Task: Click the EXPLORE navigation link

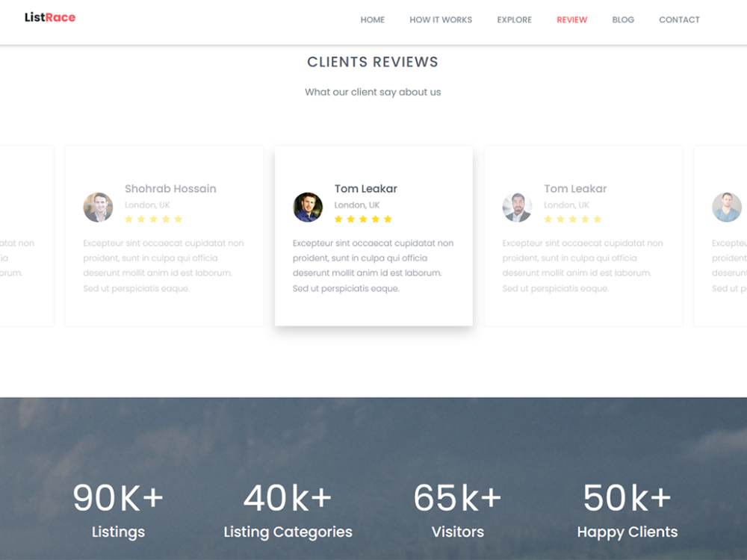Action: (x=514, y=20)
